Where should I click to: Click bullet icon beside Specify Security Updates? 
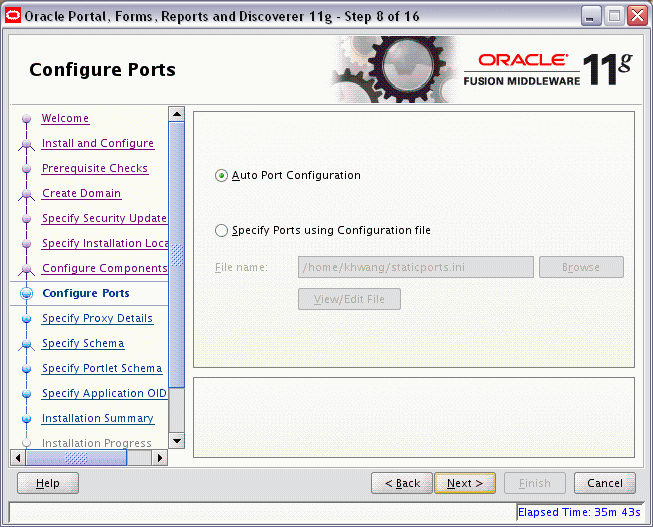click(27, 219)
